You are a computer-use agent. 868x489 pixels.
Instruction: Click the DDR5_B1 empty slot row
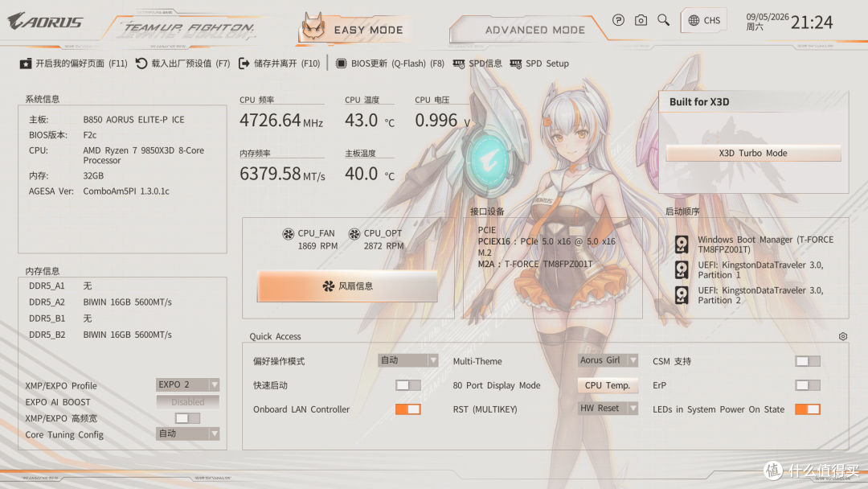click(x=60, y=318)
